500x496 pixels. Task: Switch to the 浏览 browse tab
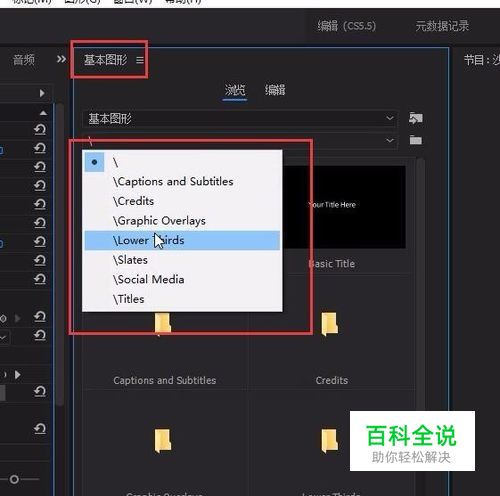(x=235, y=90)
